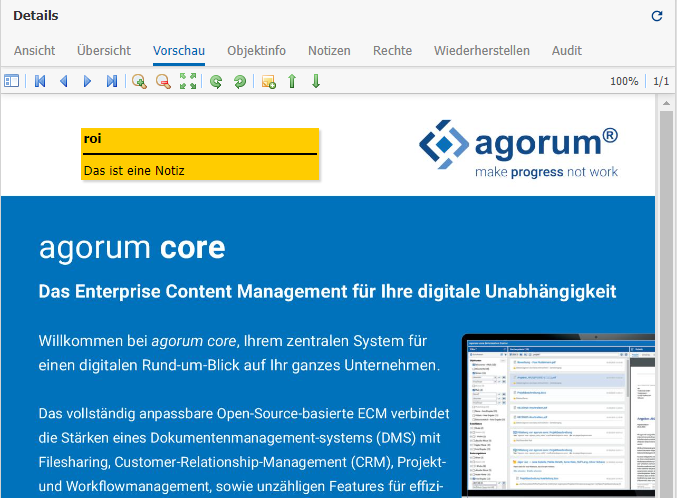The height and width of the screenshot is (498, 677).
Task: Rotate the page clockwise
Action: (240, 81)
